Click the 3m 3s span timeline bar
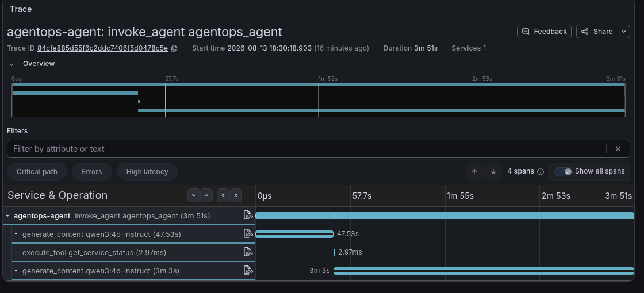644x293 pixels. pos(484,271)
